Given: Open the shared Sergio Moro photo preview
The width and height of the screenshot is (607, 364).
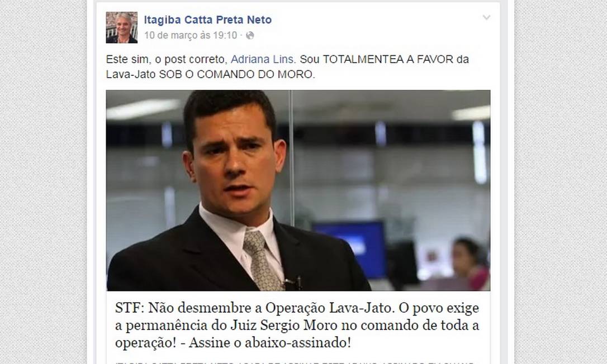Looking at the screenshot, I should pos(298,190).
